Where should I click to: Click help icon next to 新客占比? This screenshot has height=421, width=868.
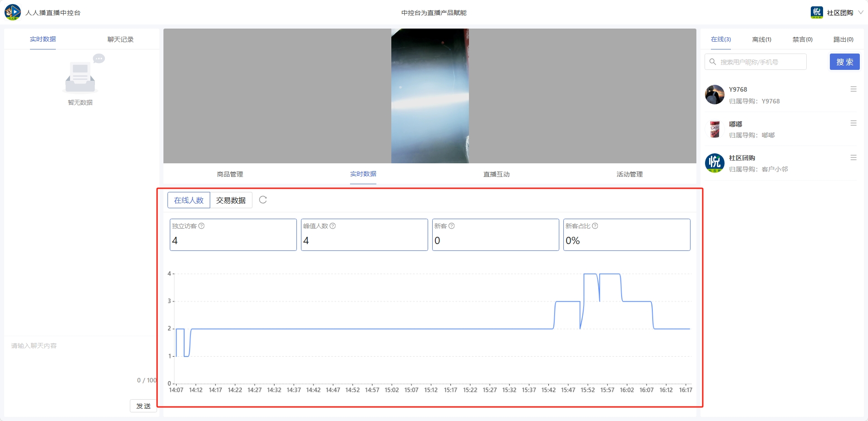click(595, 226)
